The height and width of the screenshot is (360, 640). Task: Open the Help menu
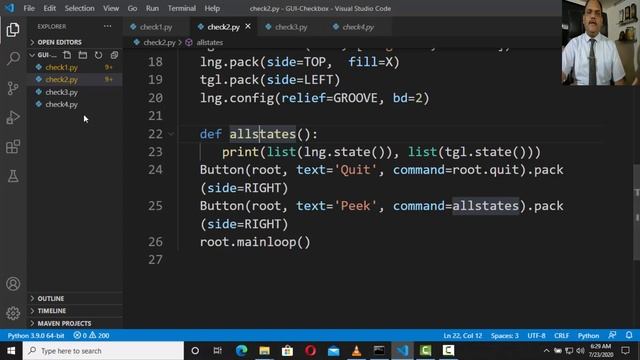(x=212, y=8)
